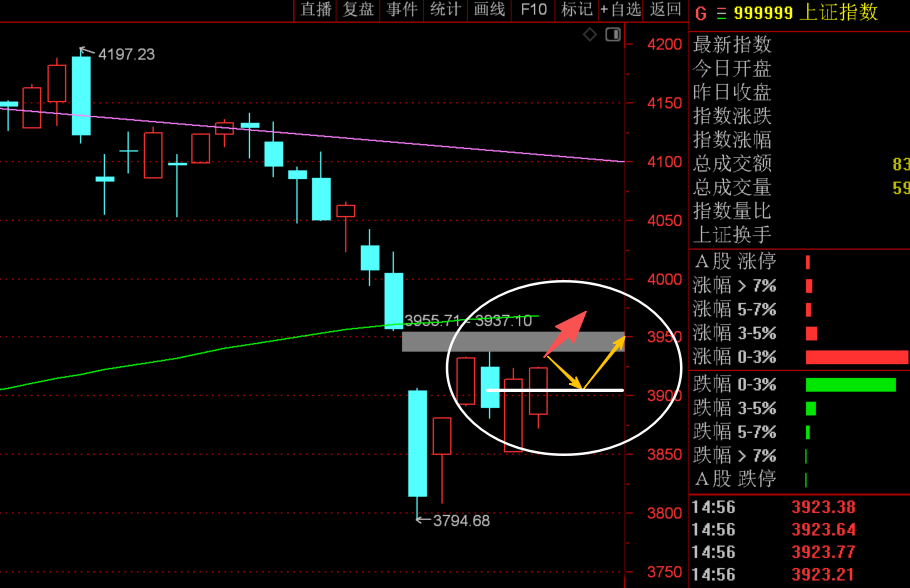Click the 3750 price axis label
910x588 pixels.
click(x=665, y=572)
